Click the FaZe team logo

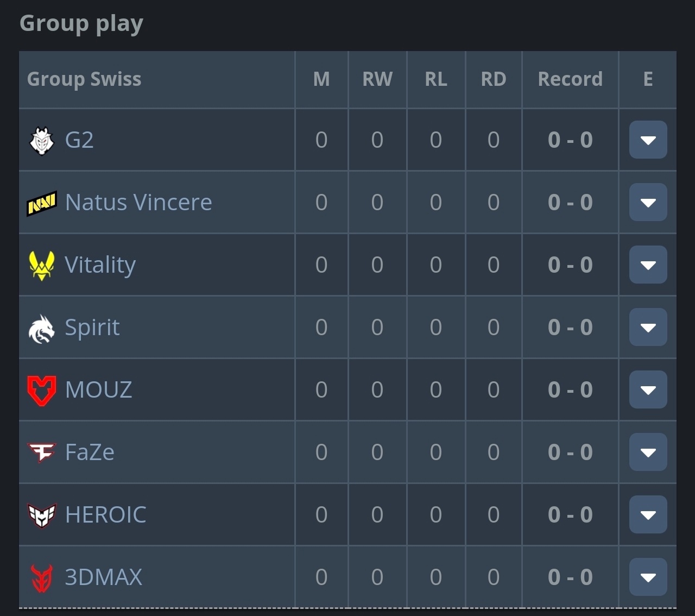pyautogui.click(x=42, y=452)
